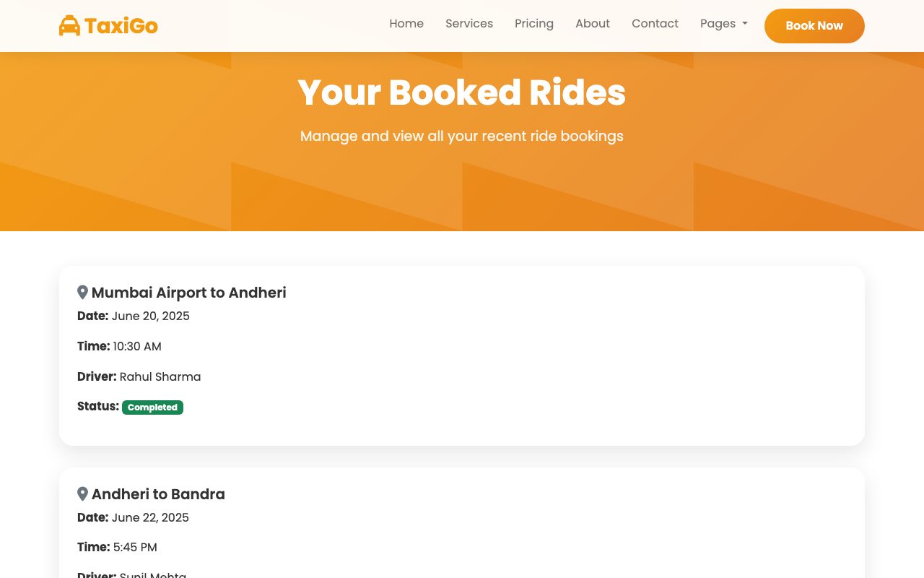Open the Pages dropdown menu

coord(724,23)
